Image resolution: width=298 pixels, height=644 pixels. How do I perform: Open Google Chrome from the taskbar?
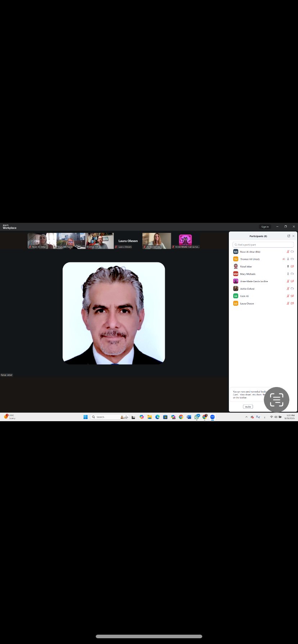(x=181, y=417)
